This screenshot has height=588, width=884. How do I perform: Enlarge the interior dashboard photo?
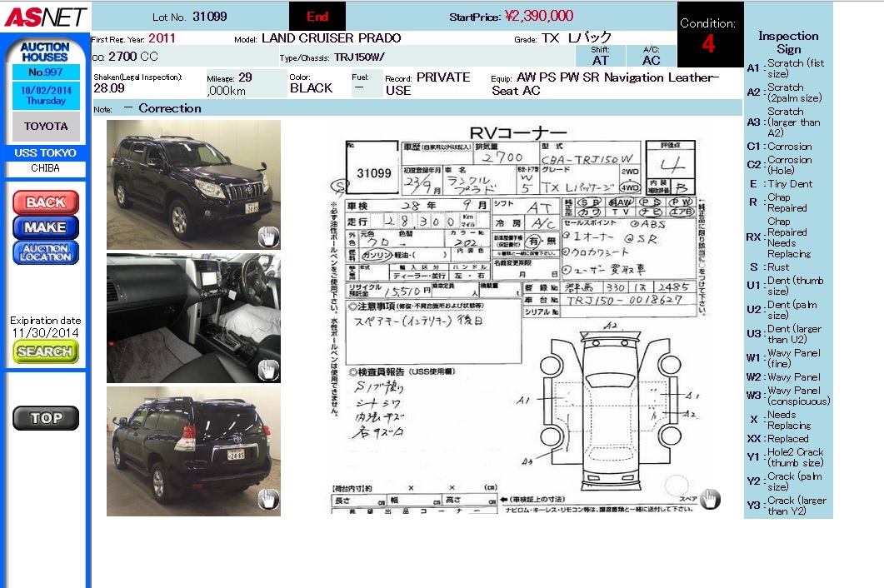click(x=193, y=318)
